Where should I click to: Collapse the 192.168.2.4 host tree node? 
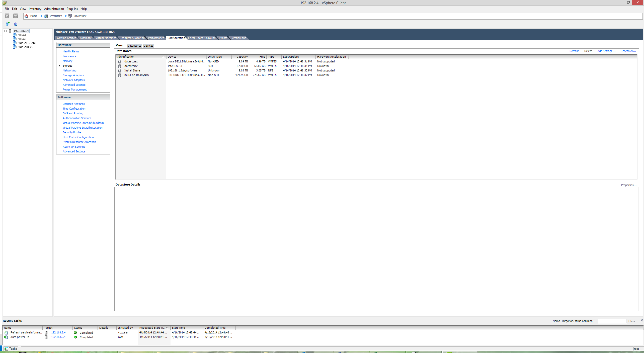(5, 31)
